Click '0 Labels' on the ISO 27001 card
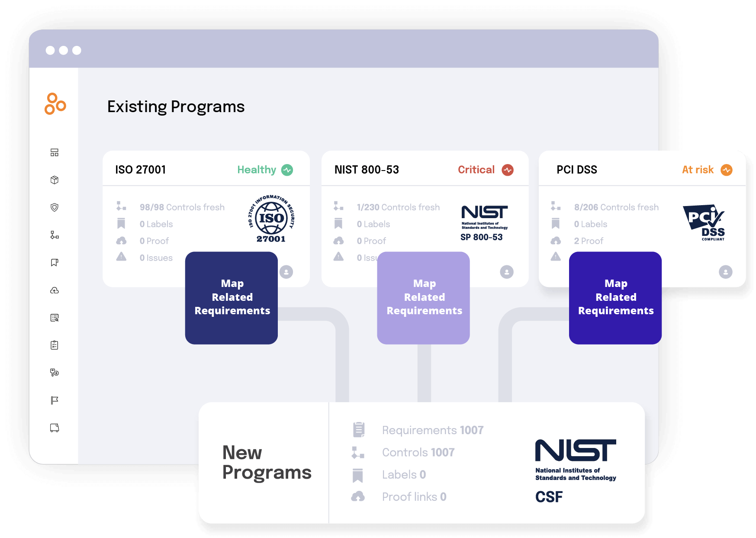This screenshot has width=756, height=538. [156, 224]
